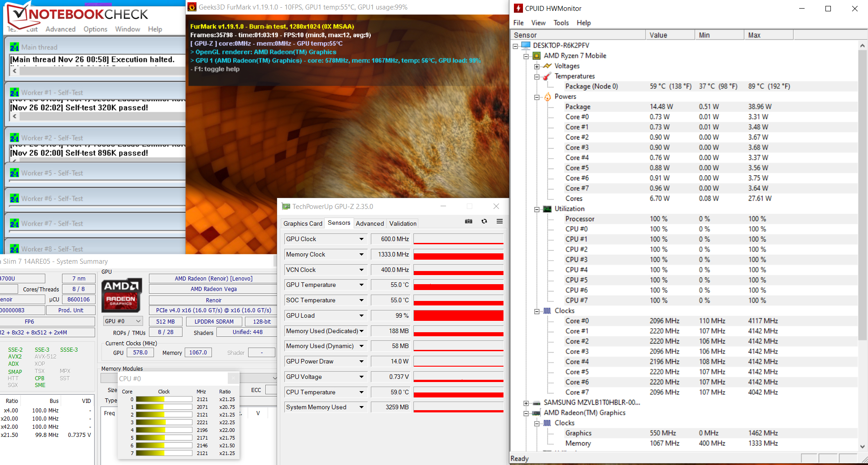Switch to GPU-Z Graphics Card tab
Screen dimensions: 868x465
coord(302,223)
